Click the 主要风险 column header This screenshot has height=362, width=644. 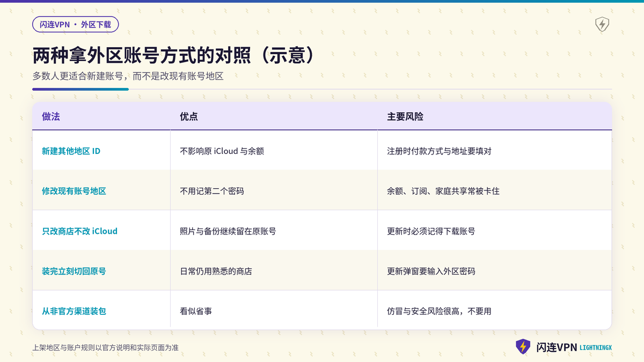[x=405, y=116]
